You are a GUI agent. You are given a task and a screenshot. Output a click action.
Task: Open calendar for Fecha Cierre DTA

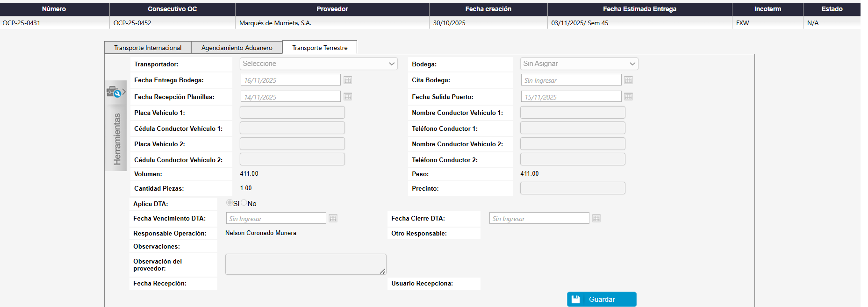[x=596, y=218]
